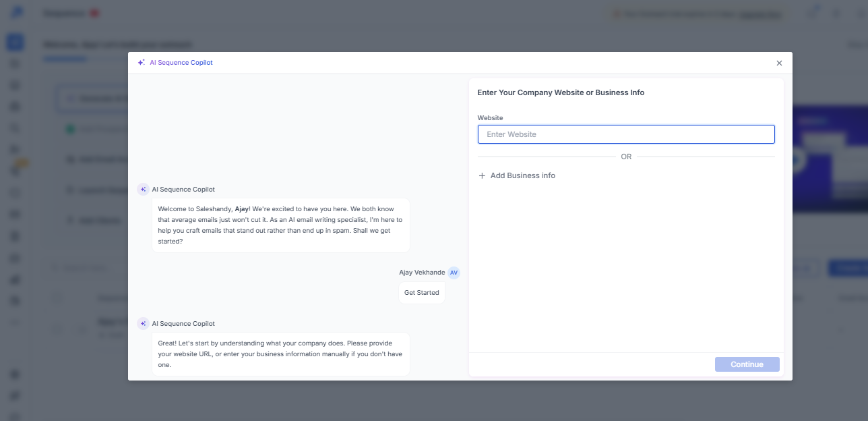Click Copilot avatar beside the 'Great!' message

pos(143,324)
